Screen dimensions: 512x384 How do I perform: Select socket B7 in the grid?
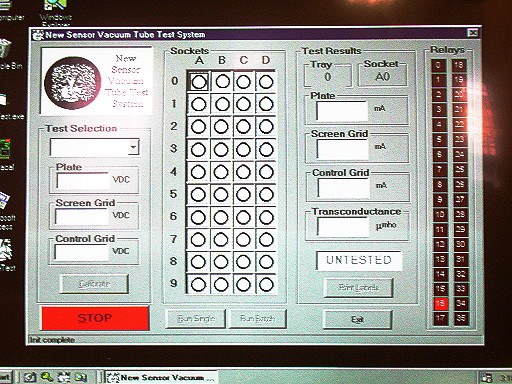[222, 240]
